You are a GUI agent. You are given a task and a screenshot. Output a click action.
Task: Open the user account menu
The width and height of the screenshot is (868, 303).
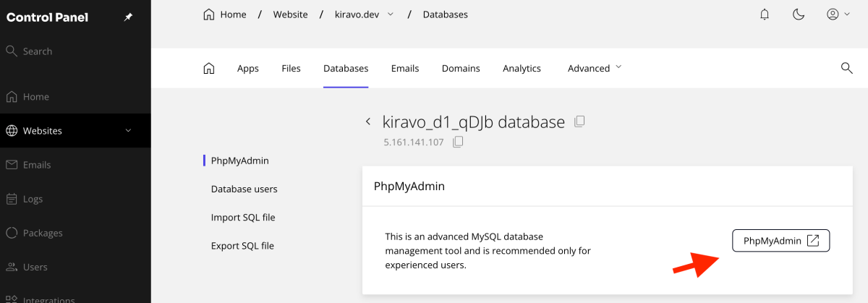838,14
